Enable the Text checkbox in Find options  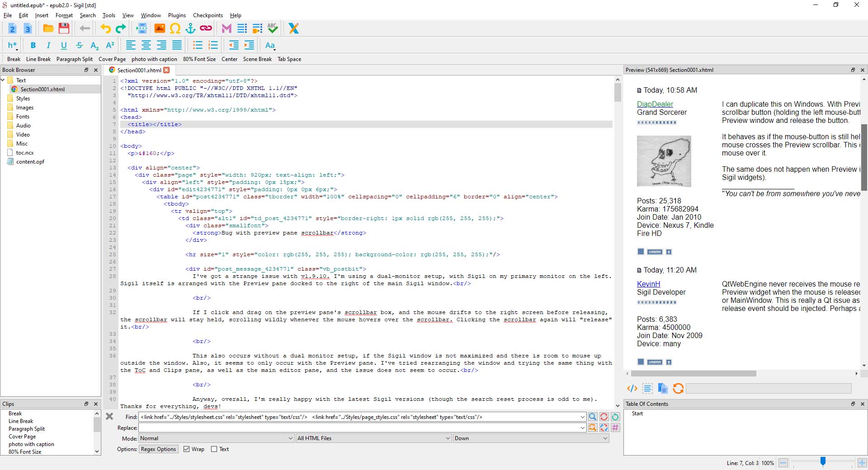click(x=214, y=449)
